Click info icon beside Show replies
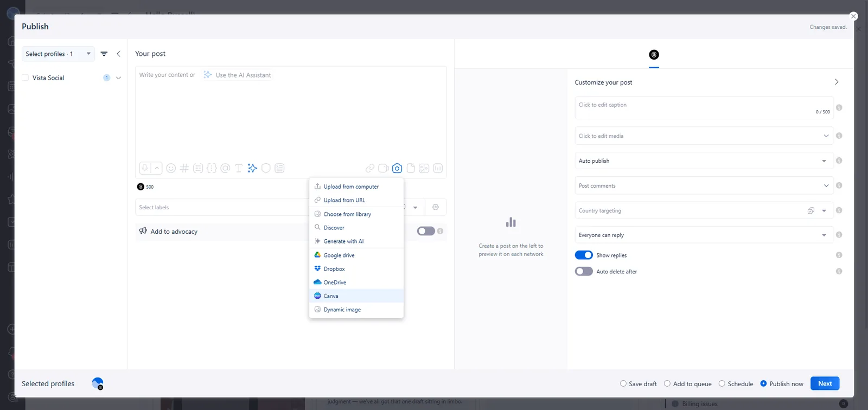The image size is (868, 410). coord(839,255)
